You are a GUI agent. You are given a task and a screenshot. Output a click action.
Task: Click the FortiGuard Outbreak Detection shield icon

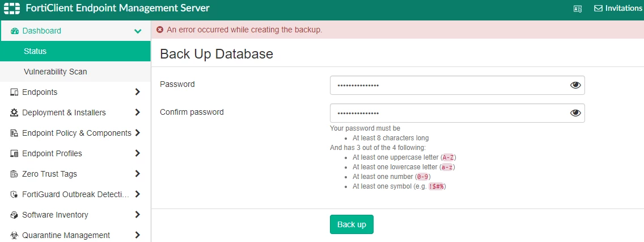[x=14, y=194]
